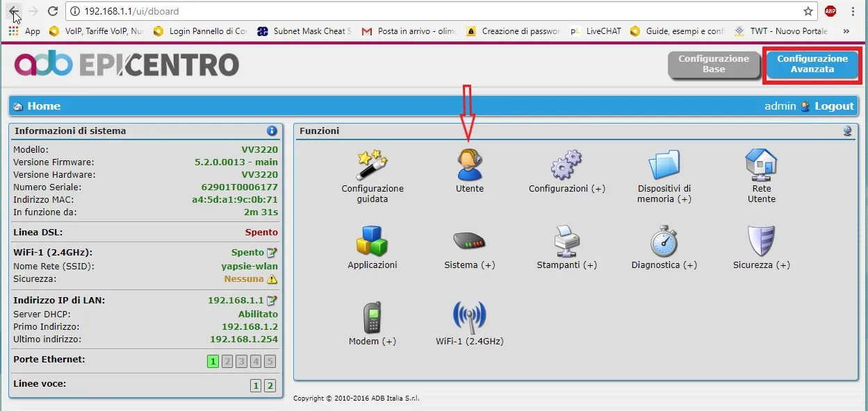
Task: Edit the LAN IP address via the pencil icon
Action: 272,301
